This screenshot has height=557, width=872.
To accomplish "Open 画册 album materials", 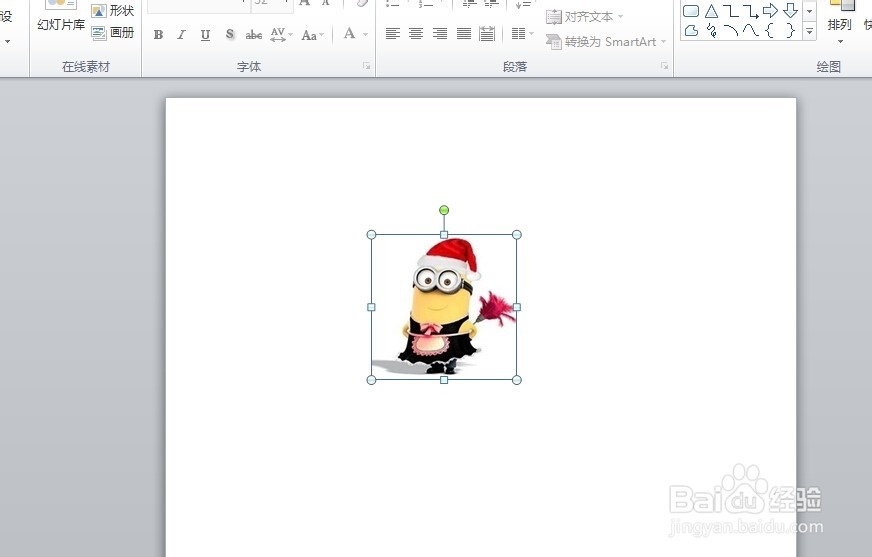I will click(x=113, y=33).
